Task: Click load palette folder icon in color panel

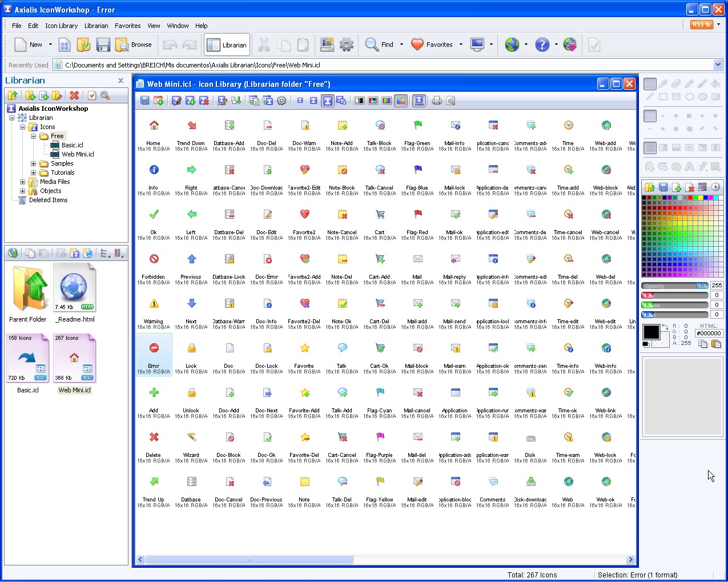Action: tap(650, 187)
